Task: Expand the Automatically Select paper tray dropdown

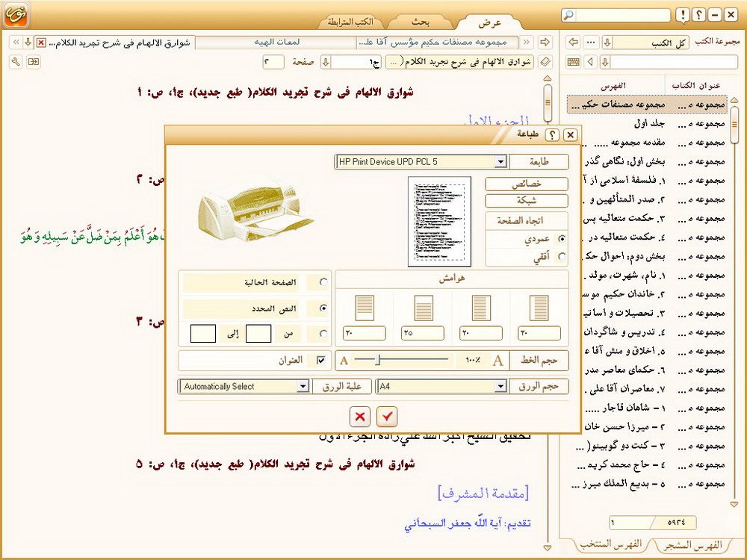Action: (x=303, y=387)
